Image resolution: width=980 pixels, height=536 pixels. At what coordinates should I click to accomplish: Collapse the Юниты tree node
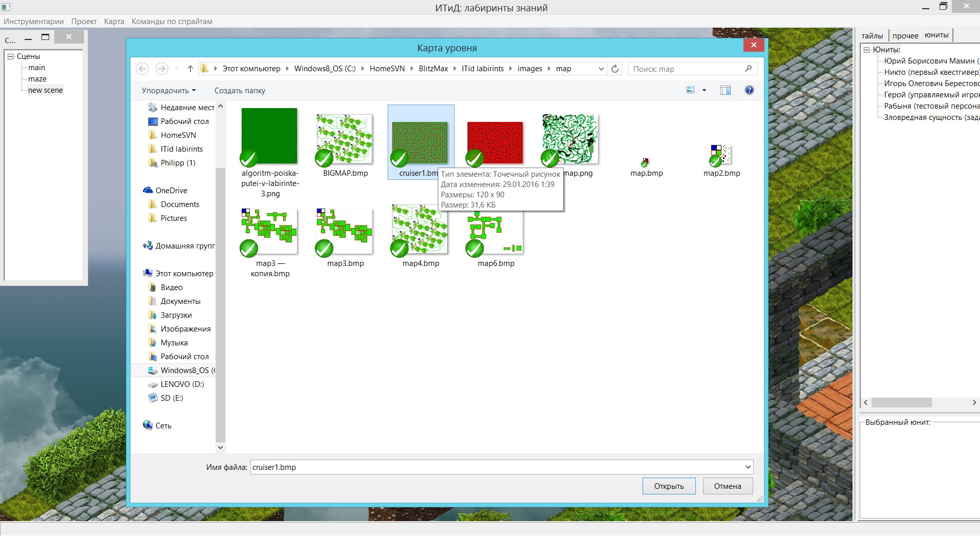pos(867,50)
